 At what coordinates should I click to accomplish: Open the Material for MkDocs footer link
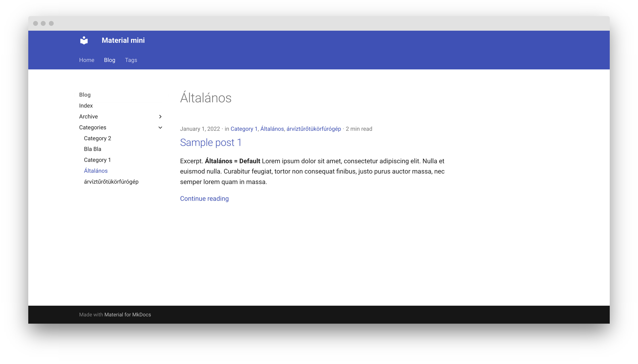pos(127,315)
